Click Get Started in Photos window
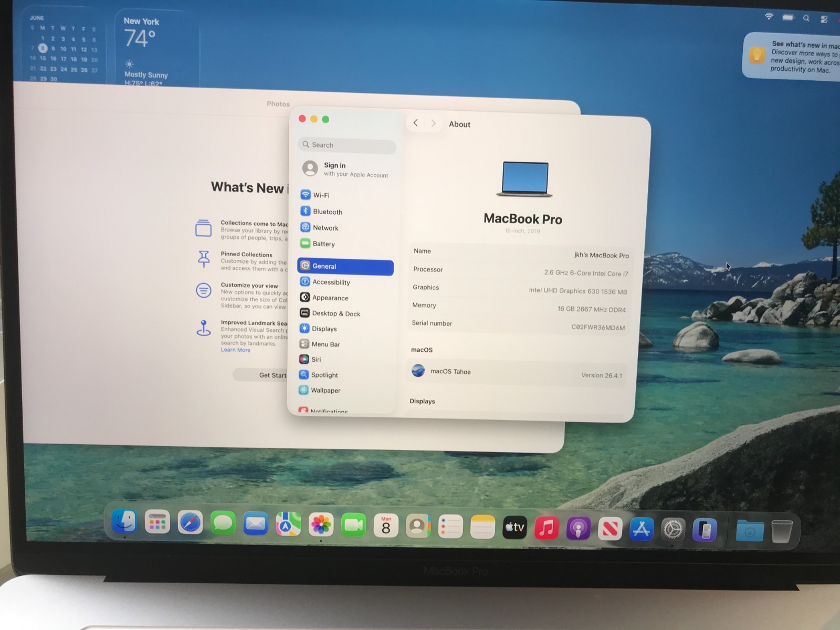 pos(261,375)
